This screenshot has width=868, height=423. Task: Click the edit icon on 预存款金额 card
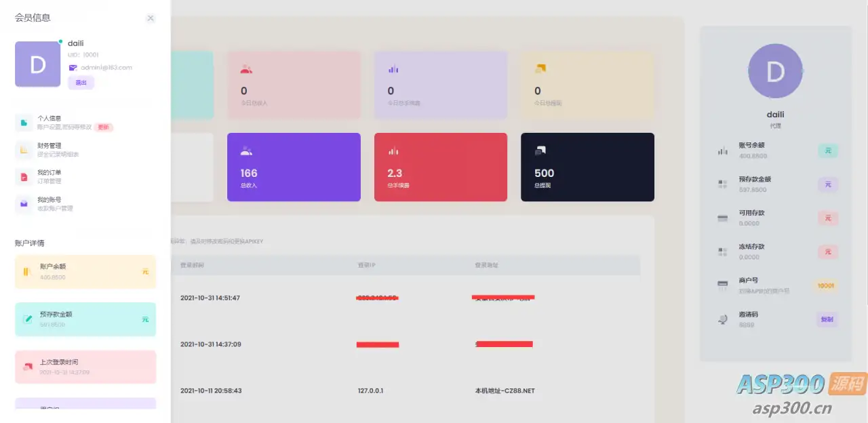(x=28, y=319)
